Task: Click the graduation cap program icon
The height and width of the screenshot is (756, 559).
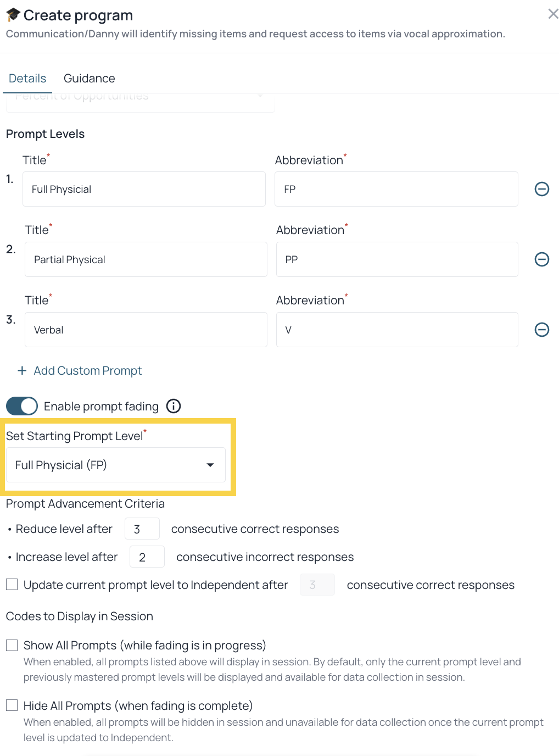Action: pos(13,15)
